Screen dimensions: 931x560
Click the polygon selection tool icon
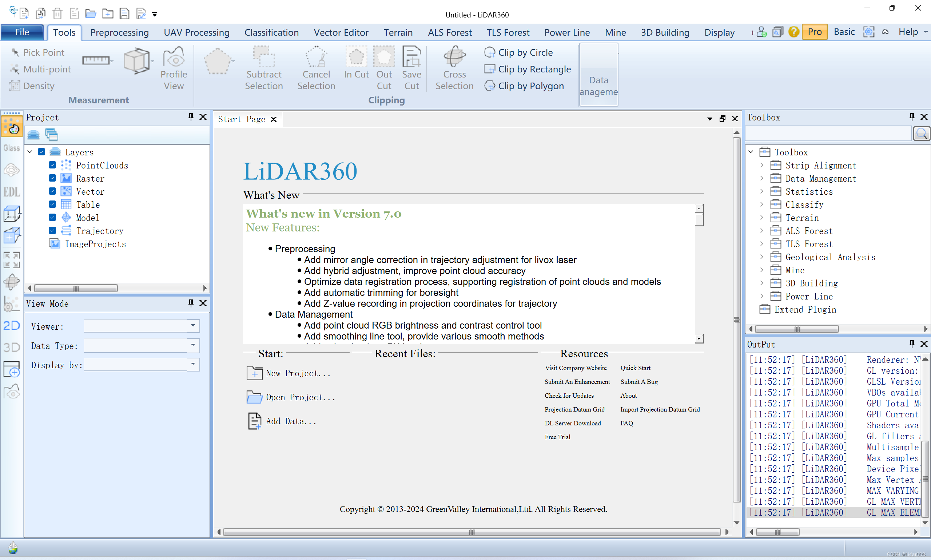217,61
